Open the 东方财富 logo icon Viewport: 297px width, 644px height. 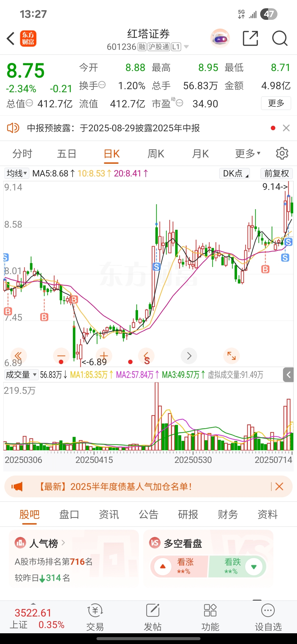point(28,38)
